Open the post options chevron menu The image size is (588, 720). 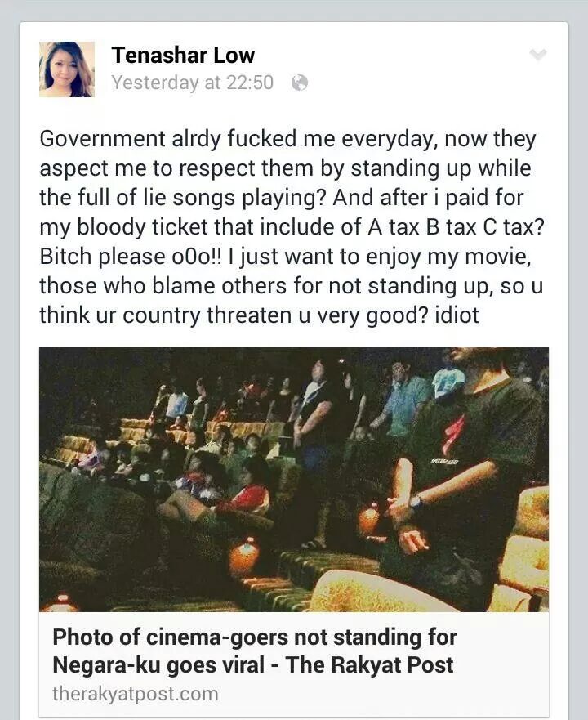pos(538,55)
